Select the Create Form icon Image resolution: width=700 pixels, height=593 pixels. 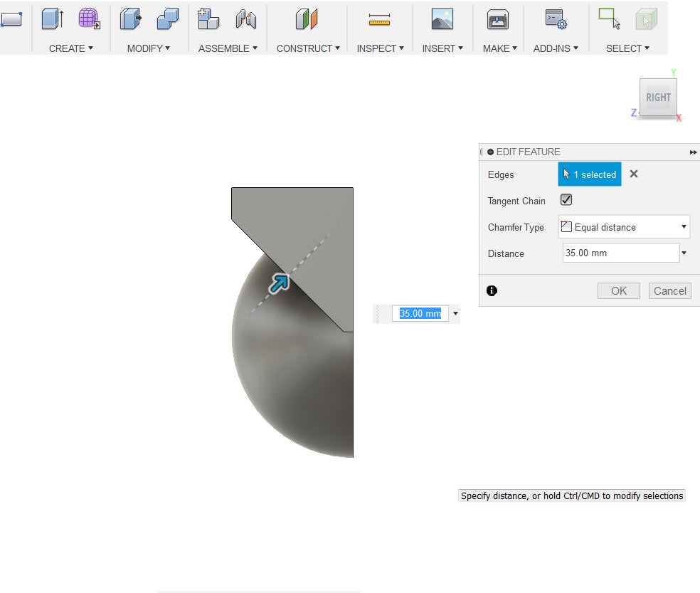click(90, 19)
